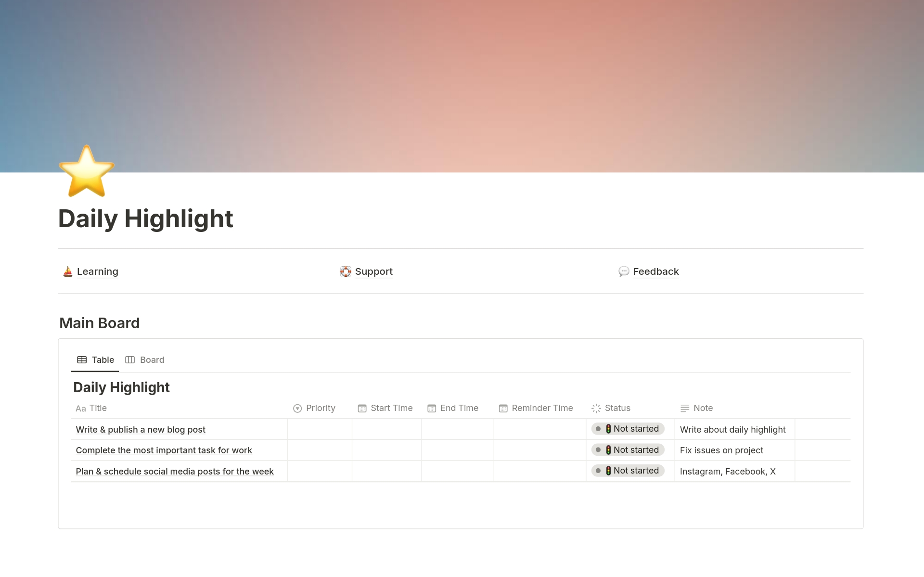Switch to the Table view tab
Screen dimensions: 924x577
[x=95, y=360]
